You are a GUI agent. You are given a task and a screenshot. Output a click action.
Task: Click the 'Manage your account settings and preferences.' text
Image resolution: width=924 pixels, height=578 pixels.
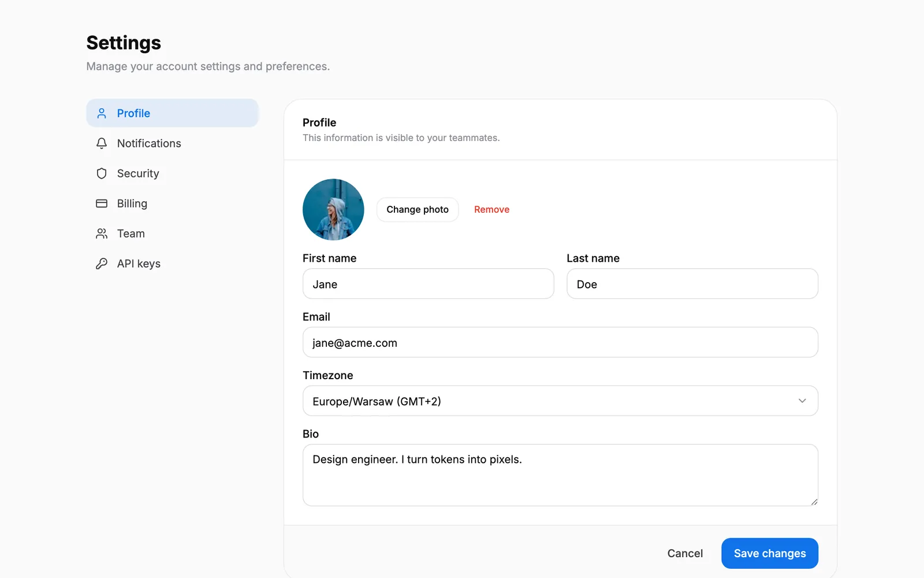pyautogui.click(x=208, y=66)
